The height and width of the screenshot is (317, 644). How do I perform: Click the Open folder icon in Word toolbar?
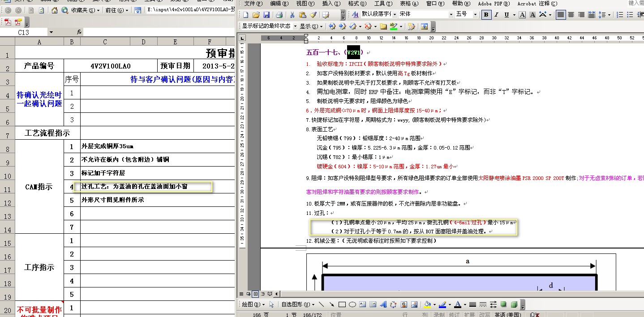tap(256, 15)
